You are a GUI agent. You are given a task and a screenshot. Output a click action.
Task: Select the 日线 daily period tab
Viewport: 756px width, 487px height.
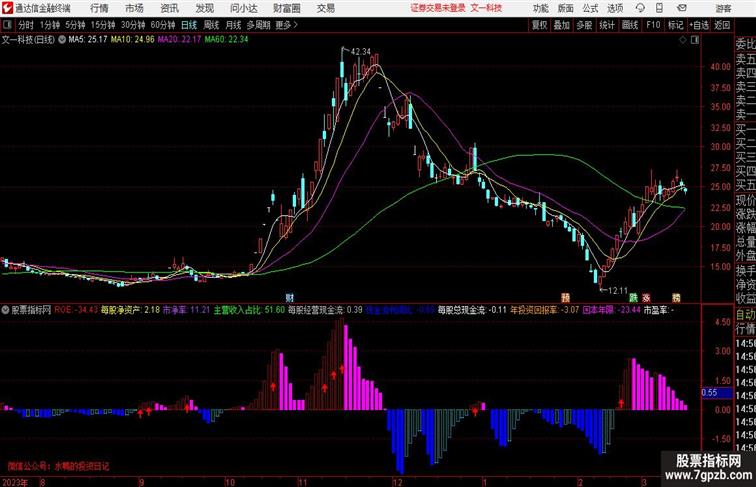pos(189,25)
